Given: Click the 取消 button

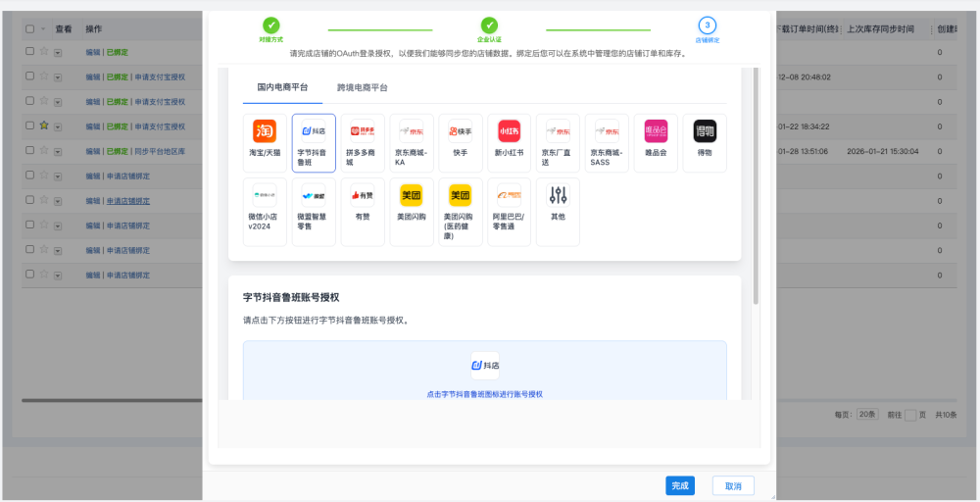Looking at the screenshot, I should pyautogui.click(x=733, y=485).
